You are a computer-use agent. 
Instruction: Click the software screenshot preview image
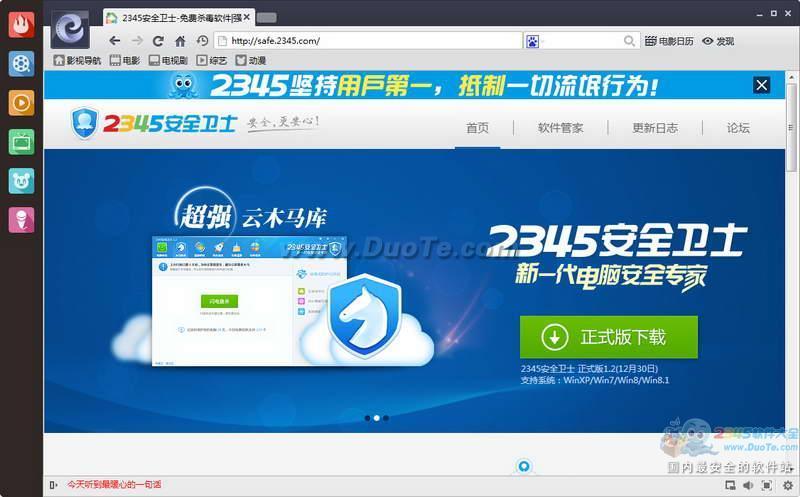click(249, 301)
